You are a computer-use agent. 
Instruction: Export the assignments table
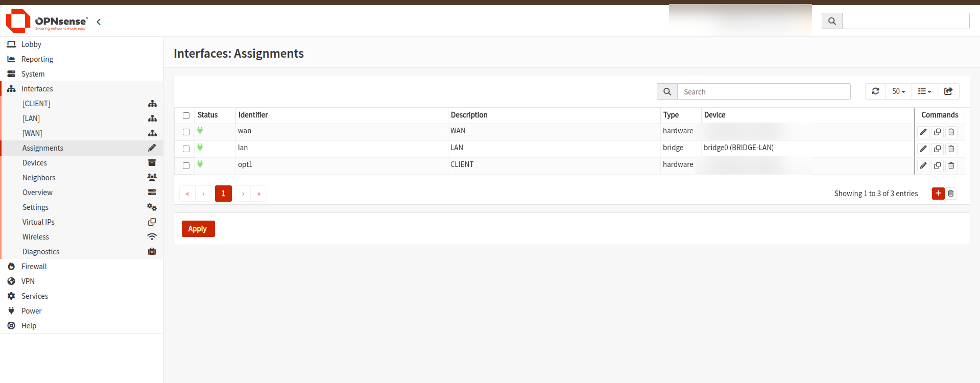948,91
